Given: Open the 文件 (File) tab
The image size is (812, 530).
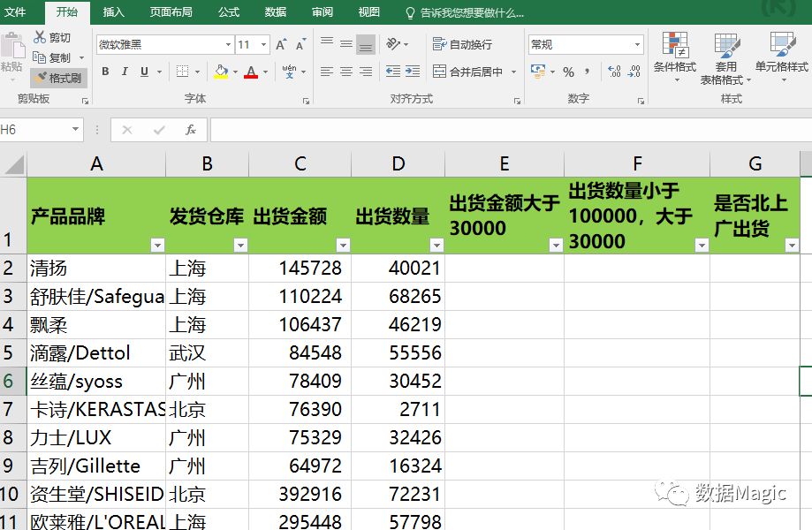Looking at the screenshot, I should click(15, 11).
